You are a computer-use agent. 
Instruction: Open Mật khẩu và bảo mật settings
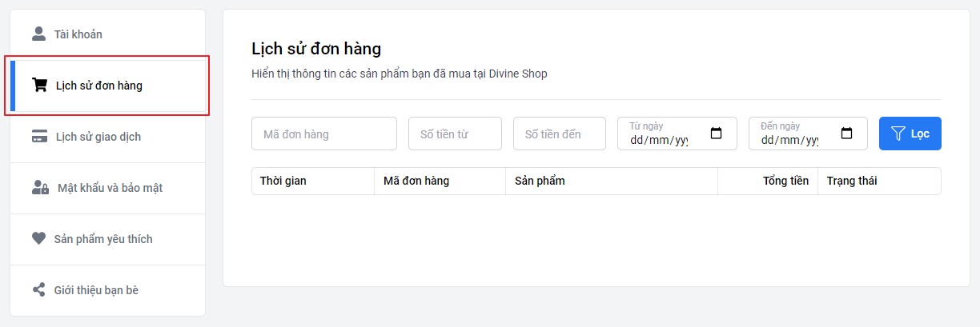(x=108, y=188)
